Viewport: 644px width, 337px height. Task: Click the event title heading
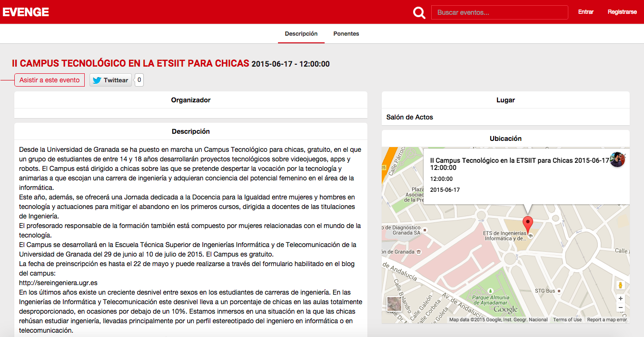pos(130,63)
